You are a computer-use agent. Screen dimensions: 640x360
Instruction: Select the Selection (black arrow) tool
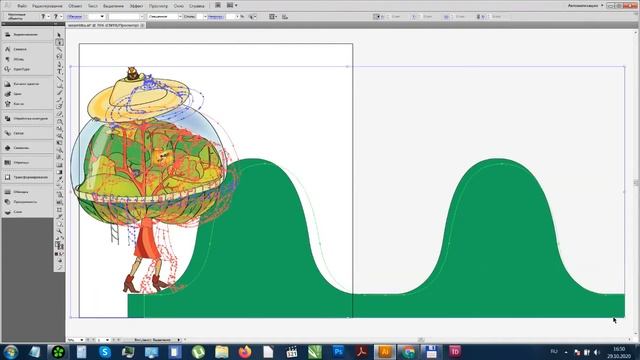pyautogui.click(x=59, y=35)
